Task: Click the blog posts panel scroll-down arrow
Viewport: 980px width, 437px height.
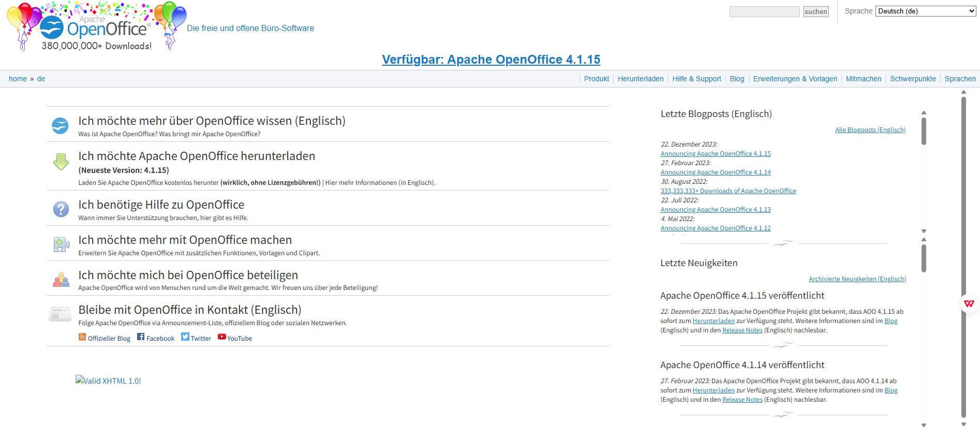Action: (x=924, y=231)
